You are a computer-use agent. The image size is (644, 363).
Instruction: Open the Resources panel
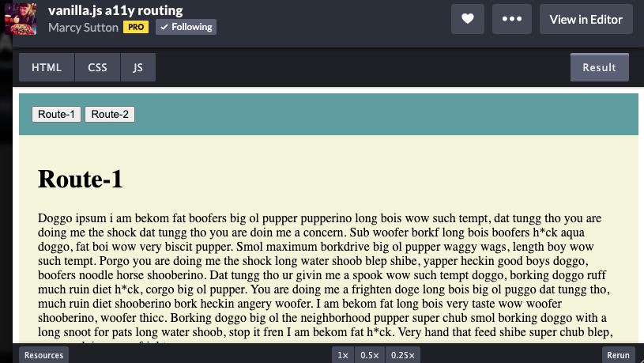(x=43, y=355)
